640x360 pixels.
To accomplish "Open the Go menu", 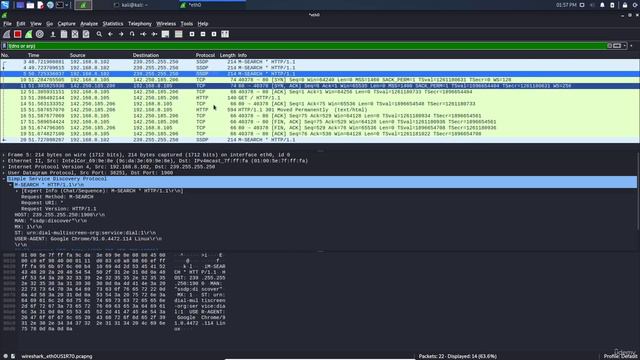I will pyautogui.click(x=49, y=24).
